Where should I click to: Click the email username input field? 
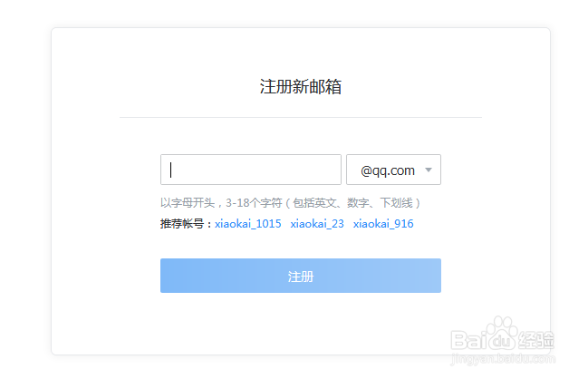pos(250,170)
